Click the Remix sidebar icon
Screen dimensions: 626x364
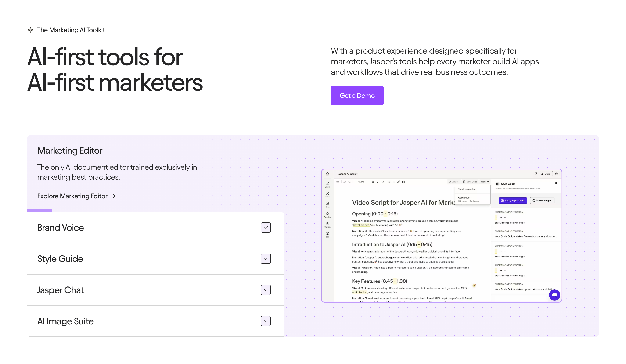[x=327, y=194]
